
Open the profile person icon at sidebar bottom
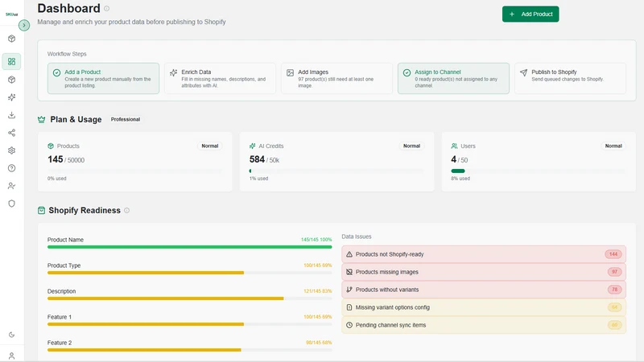click(x=11, y=356)
